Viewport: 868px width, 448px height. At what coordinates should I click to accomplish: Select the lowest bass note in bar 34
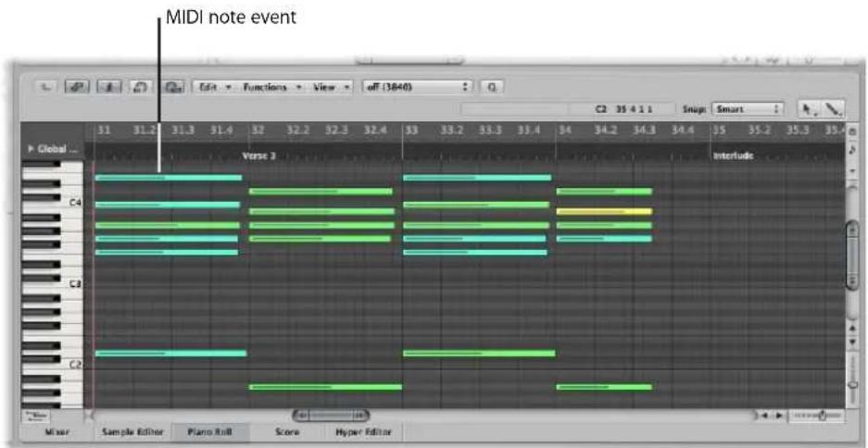coord(604,387)
